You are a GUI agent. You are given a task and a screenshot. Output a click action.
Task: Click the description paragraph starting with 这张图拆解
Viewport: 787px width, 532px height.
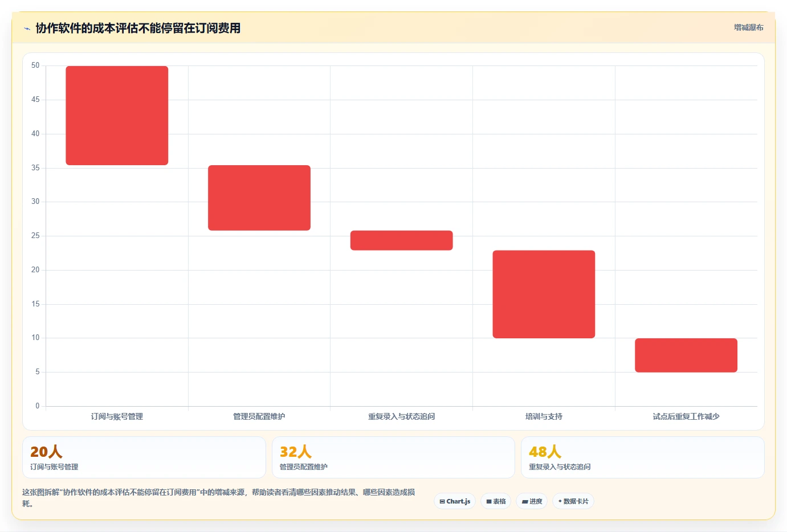pyautogui.click(x=219, y=498)
